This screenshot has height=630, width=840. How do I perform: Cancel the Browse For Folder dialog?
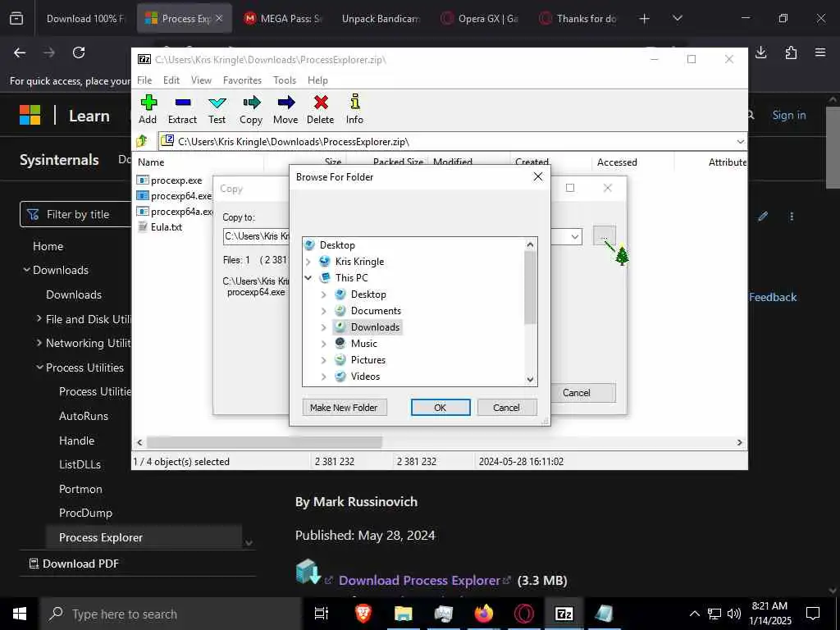coord(506,408)
